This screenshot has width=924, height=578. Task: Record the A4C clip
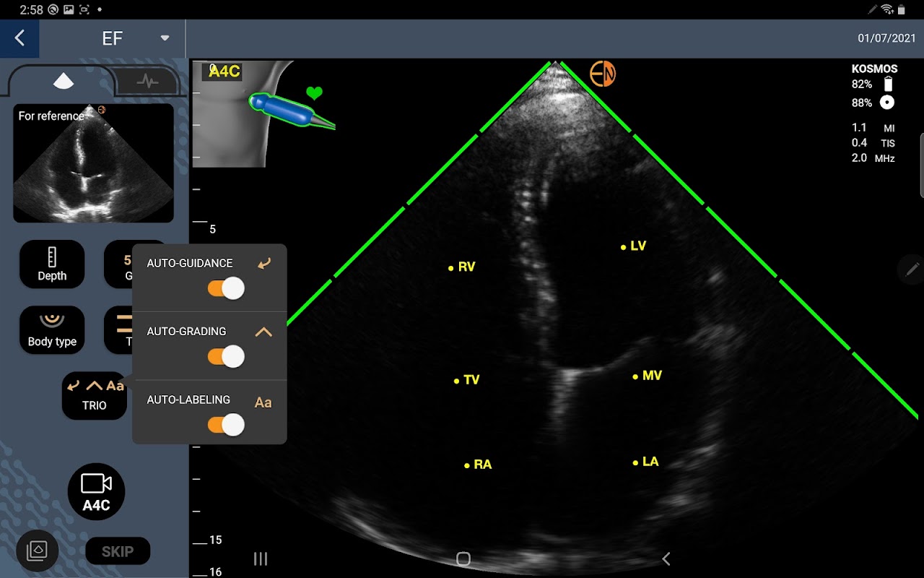pos(96,491)
